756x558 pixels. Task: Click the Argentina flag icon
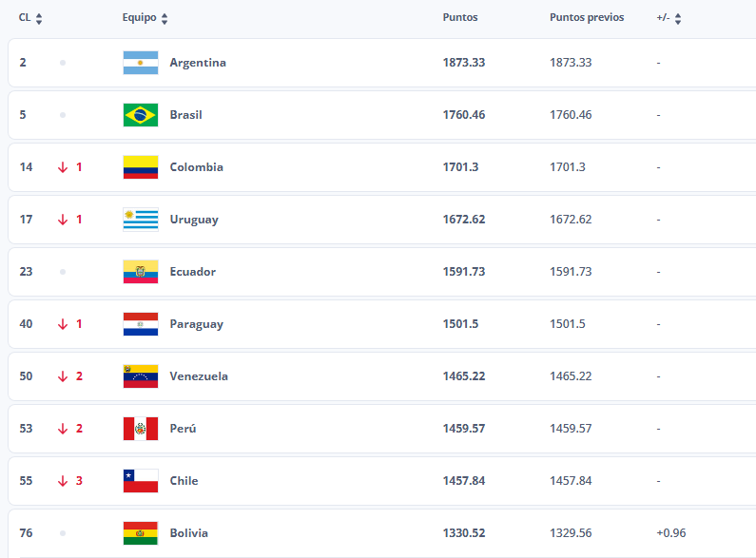pyautogui.click(x=141, y=63)
